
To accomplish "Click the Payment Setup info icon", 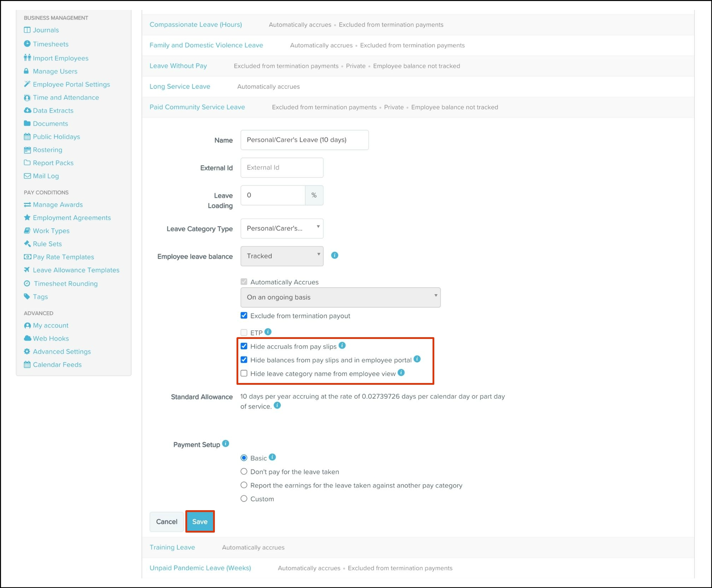I will click(x=225, y=444).
